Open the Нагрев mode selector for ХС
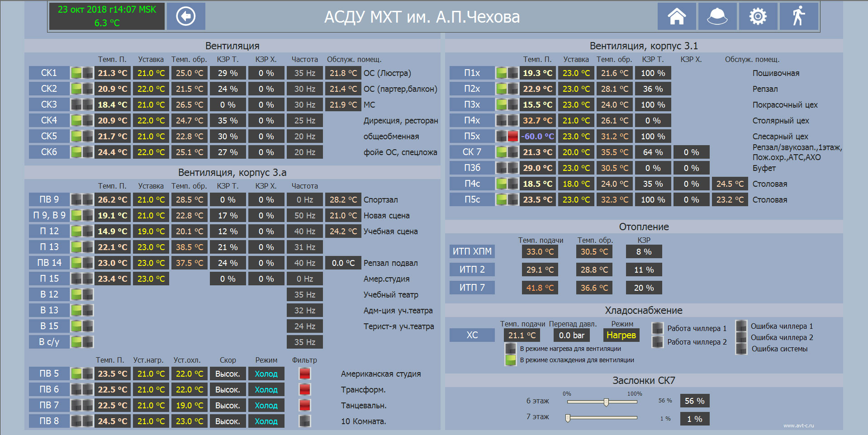Screen dimensions: 868x435 click(621, 335)
